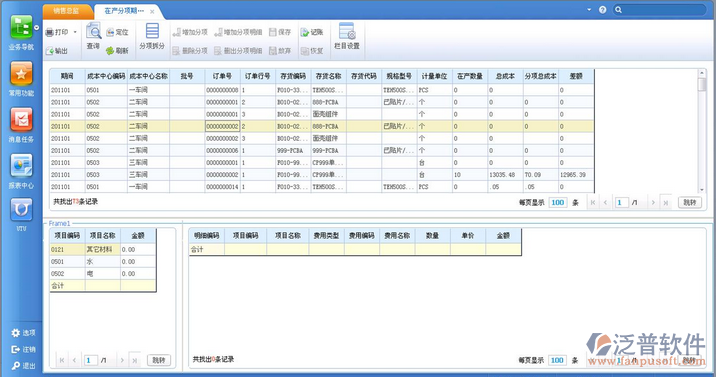The width and height of the screenshot is (716, 377).
Task: Click 输出 export button
Action: coord(57,51)
